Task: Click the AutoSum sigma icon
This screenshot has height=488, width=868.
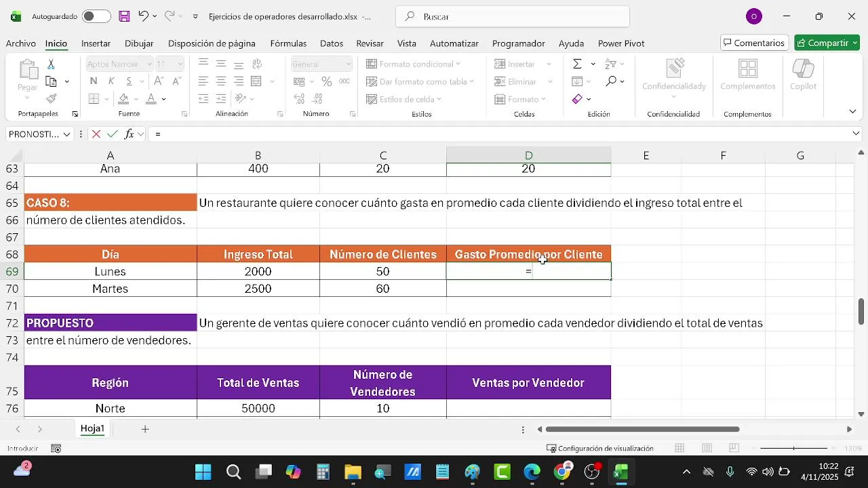Action: [x=577, y=64]
